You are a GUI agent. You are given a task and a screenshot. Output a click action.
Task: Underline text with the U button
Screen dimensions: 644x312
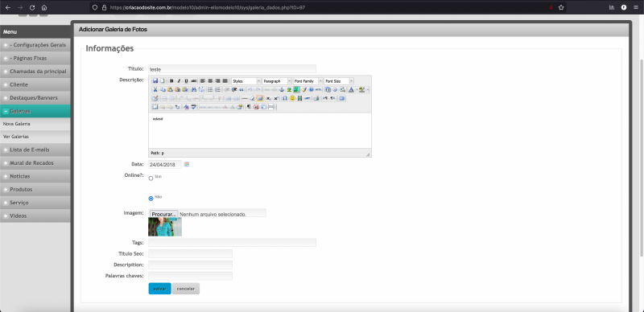click(x=186, y=81)
